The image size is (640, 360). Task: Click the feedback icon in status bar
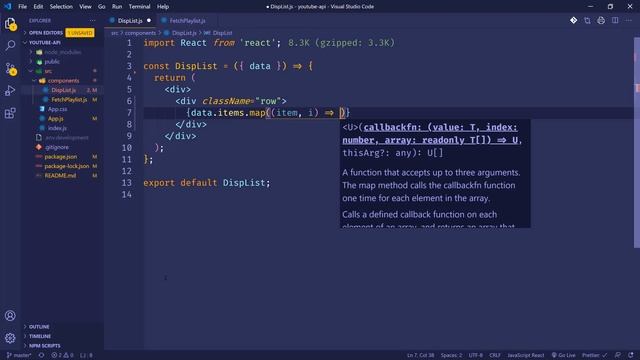click(x=618, y=355)
